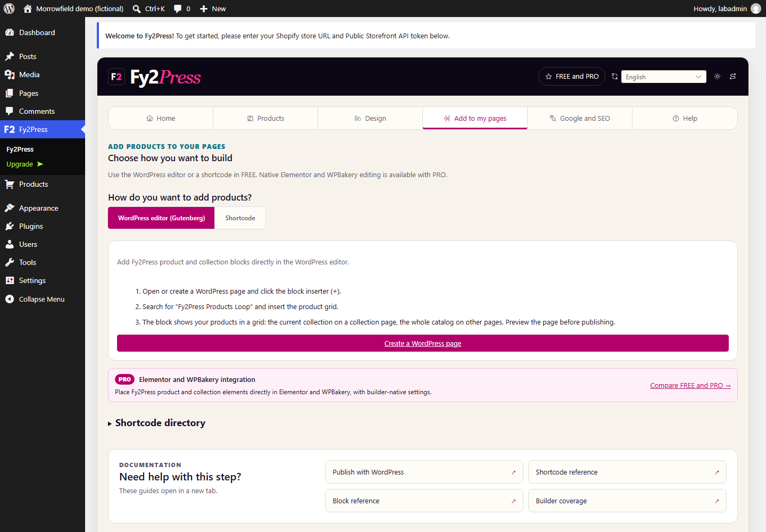Click the WordPress logo in admin bar

coord(9,9)
